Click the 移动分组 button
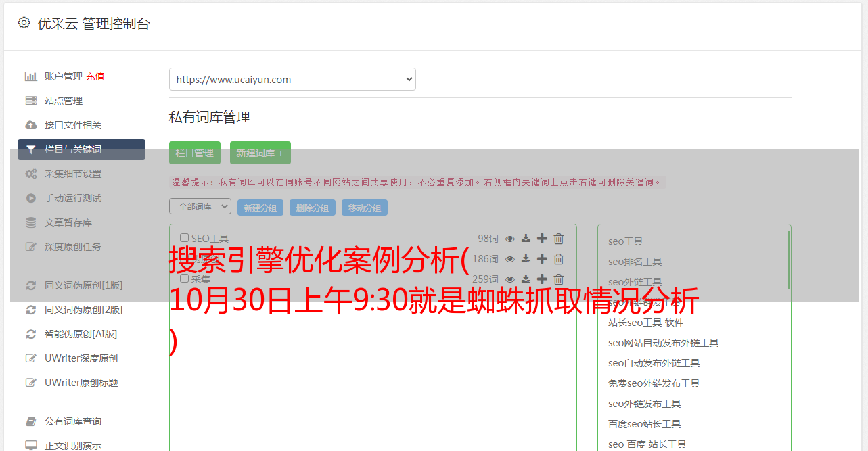The image size is (868, 451). point(365,208)
